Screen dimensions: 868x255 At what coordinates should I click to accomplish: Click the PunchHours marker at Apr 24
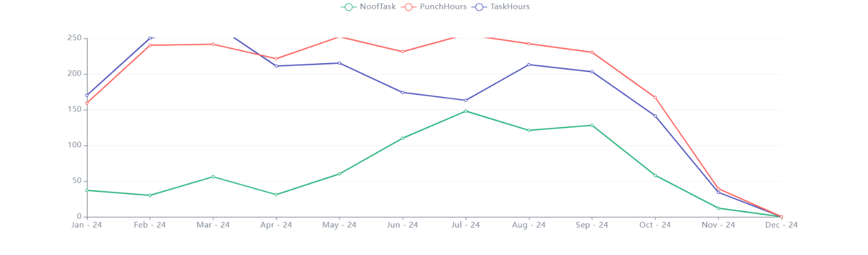[276, 59]
